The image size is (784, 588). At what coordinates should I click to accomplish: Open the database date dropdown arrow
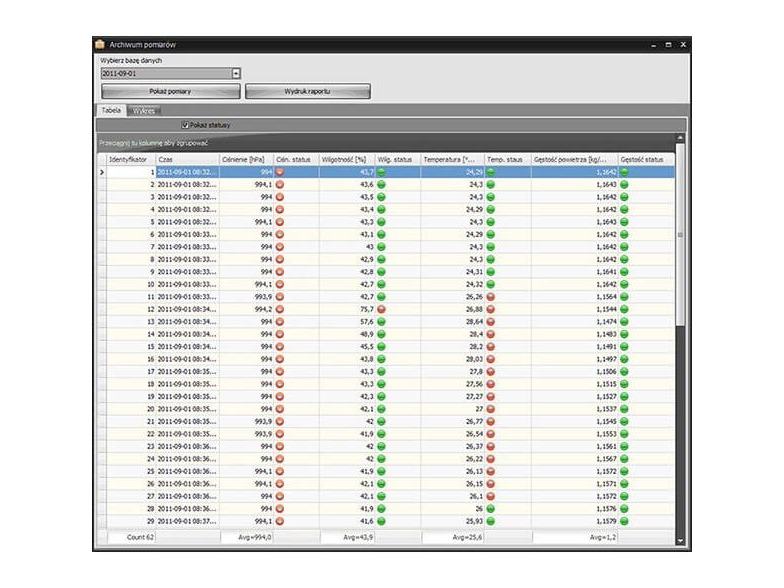pyautogui.click(x=236, y=74)
